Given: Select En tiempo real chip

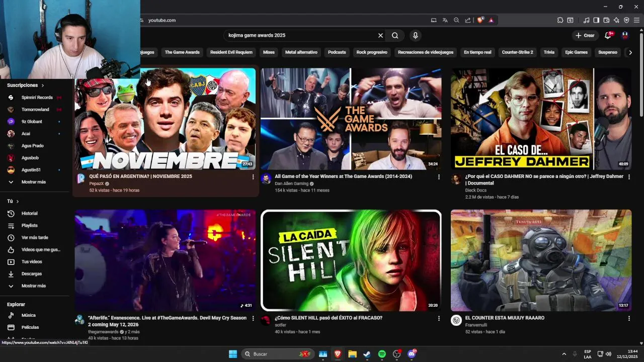Looking at the screenshot, I should coord(477,52).
